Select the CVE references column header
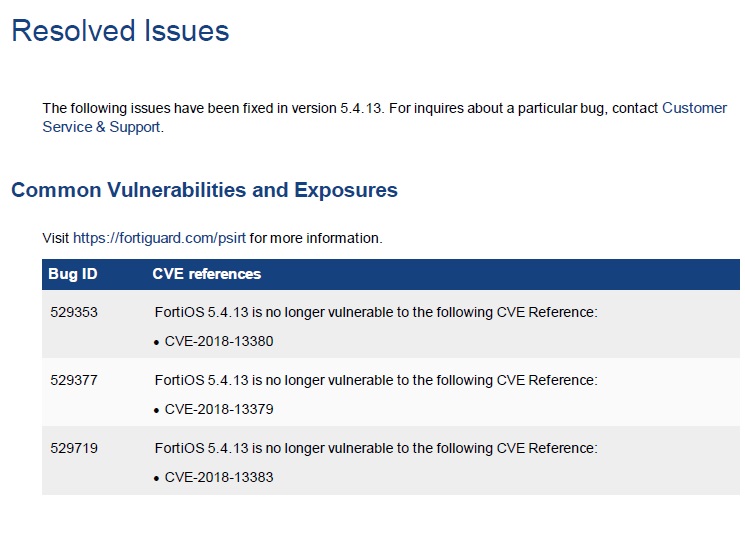This screenshot has height=533, width=745. 206,274
